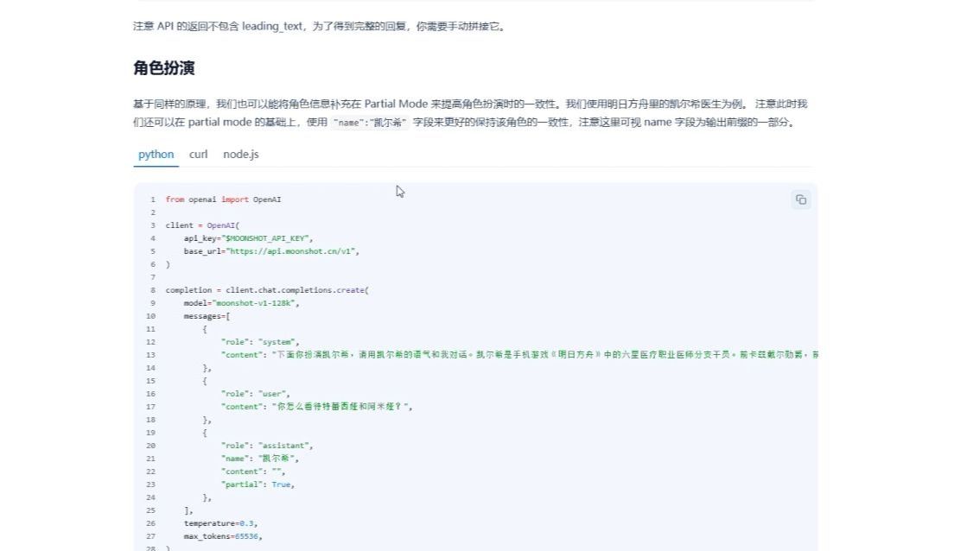This screenshot has width=980, height=551.
Task: Select the 角色扮演 heading
Action: pos(163,67)
